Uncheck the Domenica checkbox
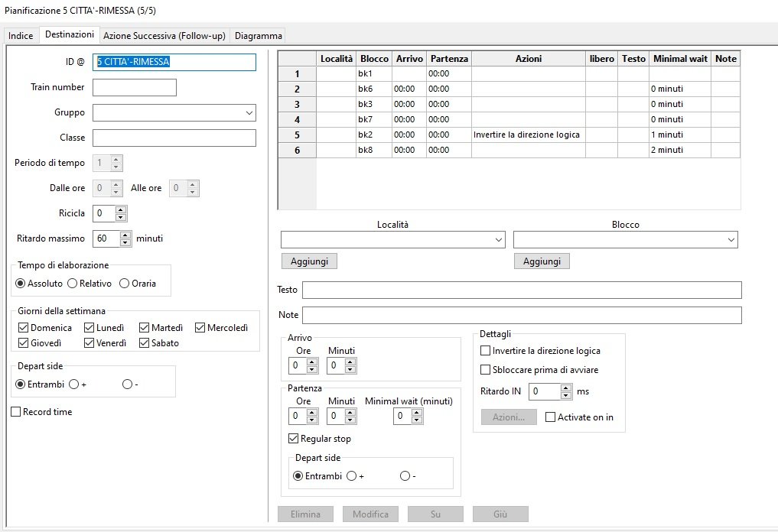 tap(24, 328)
